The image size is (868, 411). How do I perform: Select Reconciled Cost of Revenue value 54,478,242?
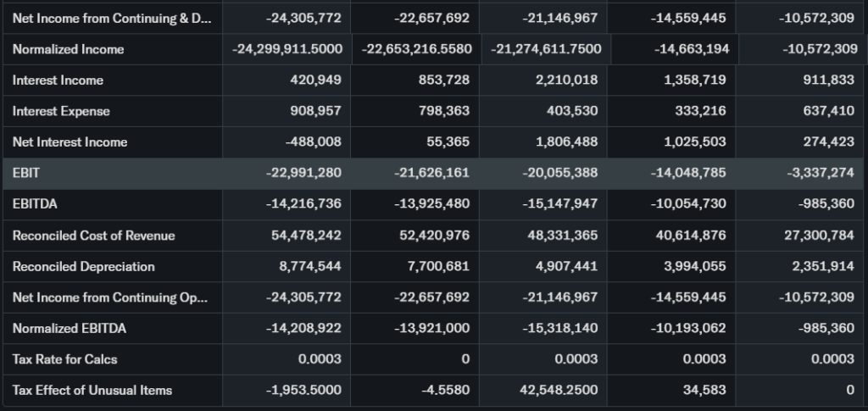point(306,236)
